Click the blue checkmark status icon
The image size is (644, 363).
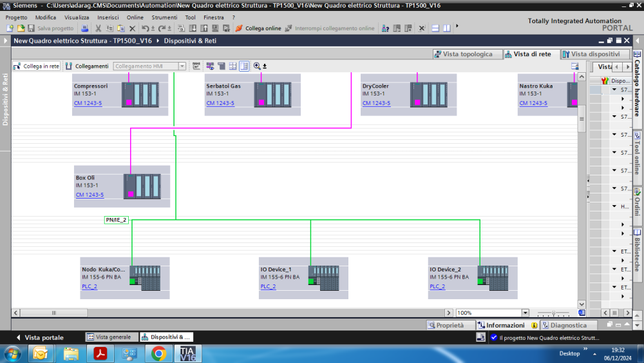tap(494, 337)
